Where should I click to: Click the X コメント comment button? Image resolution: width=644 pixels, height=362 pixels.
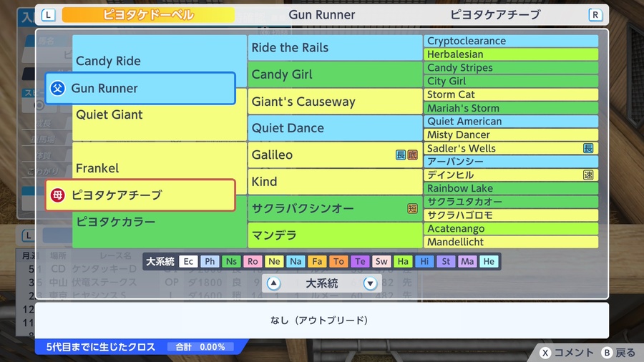[x=567, y=353]
